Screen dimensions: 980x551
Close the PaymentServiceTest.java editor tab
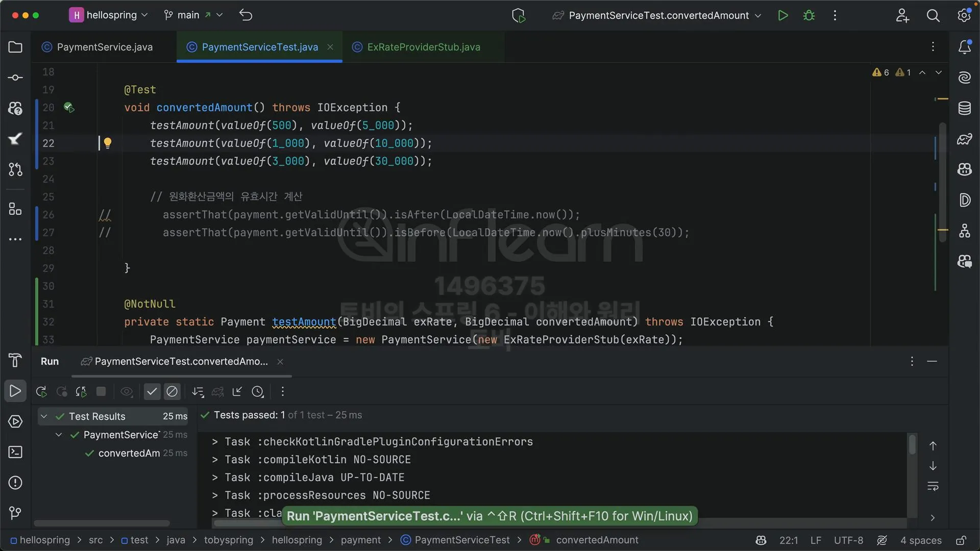tap(330, 47)
